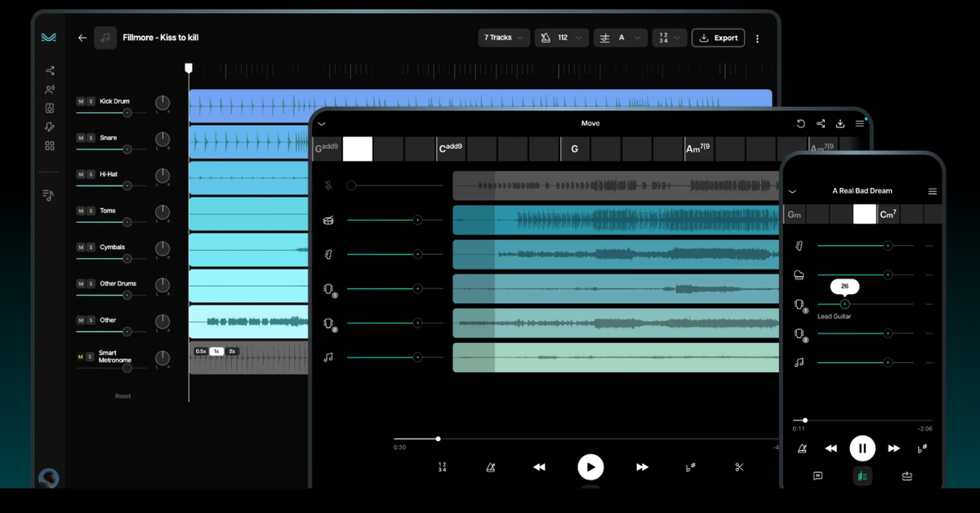This screenshot has width=980, height=513.
Task: Click the Reset link under tracks
Action: (122, 396)
